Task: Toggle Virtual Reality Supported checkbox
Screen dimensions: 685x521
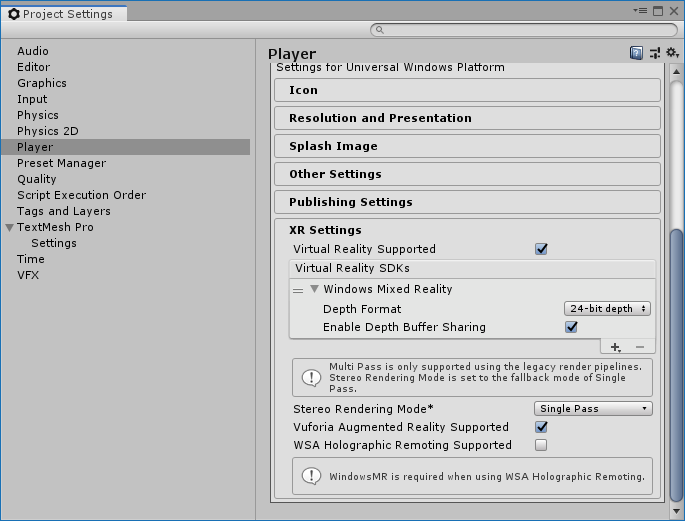Action: coord(541,249)
